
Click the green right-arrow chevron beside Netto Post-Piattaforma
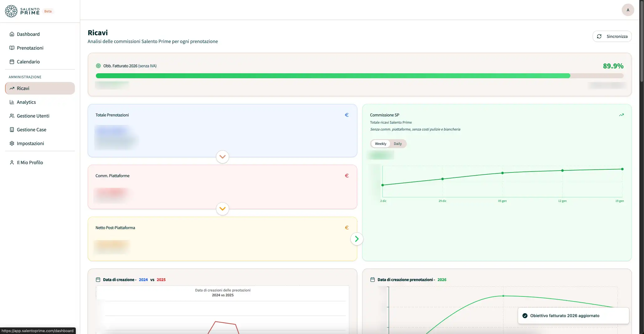356,239
